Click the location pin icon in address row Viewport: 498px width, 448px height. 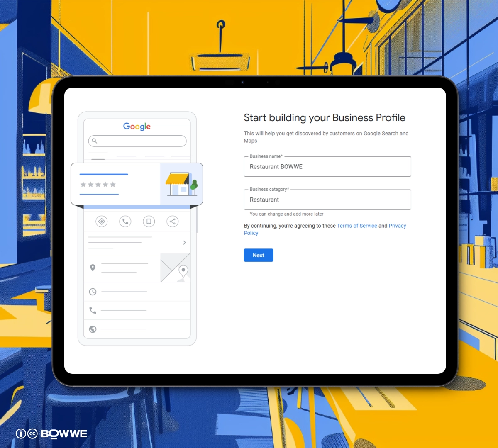[x=93, y=268]
